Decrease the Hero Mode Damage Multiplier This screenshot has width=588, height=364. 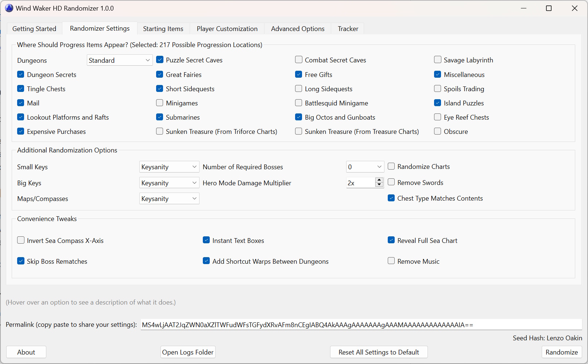click(379, 185)
